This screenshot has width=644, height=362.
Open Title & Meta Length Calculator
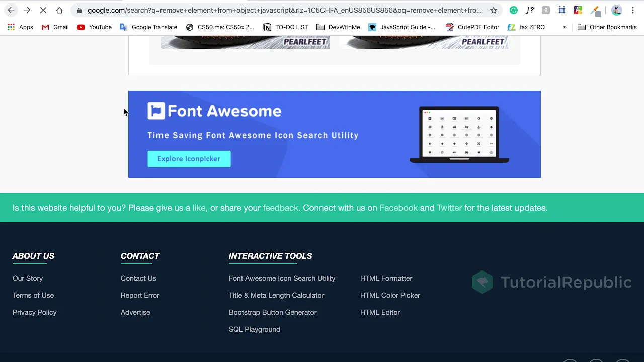click(277, 295)
